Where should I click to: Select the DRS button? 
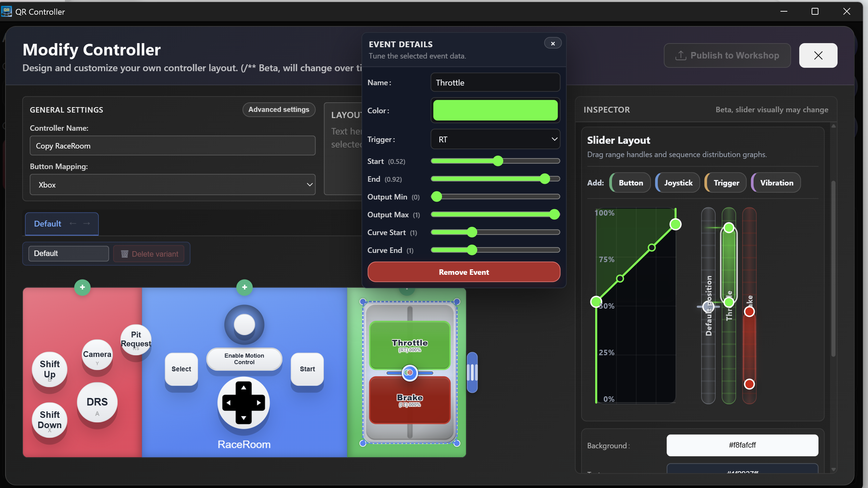click(97, 402)
